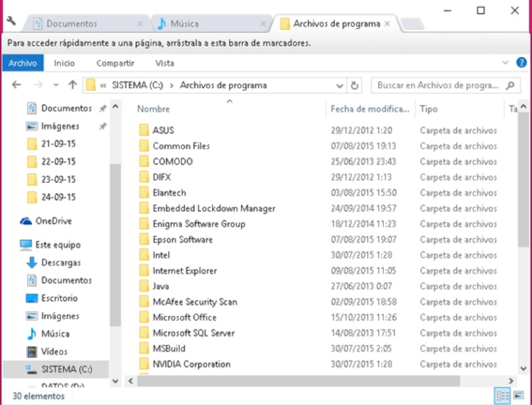
Task: Sort by Fecha de modificación column
Action: (369, 109)
